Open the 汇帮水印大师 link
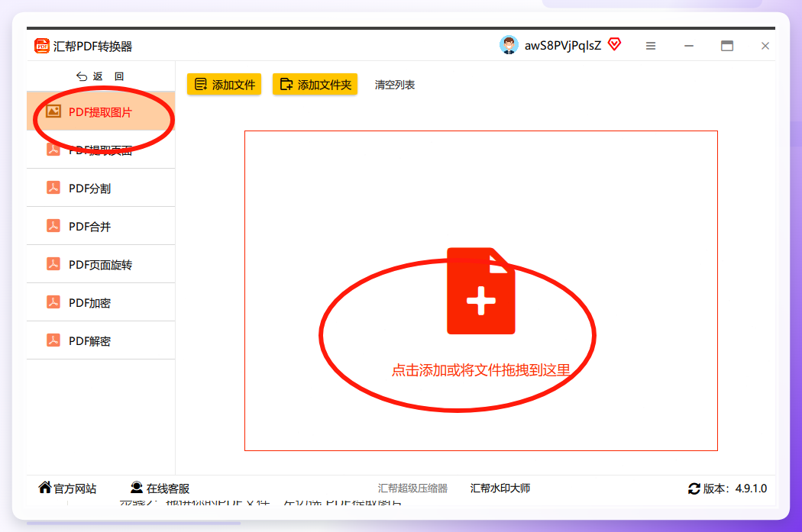 pos(500,488)
